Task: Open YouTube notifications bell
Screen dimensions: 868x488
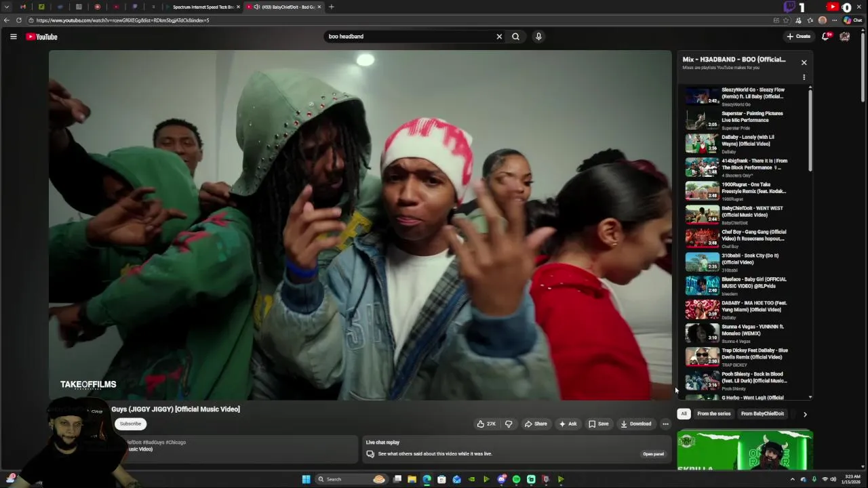Action: (825, 37)
